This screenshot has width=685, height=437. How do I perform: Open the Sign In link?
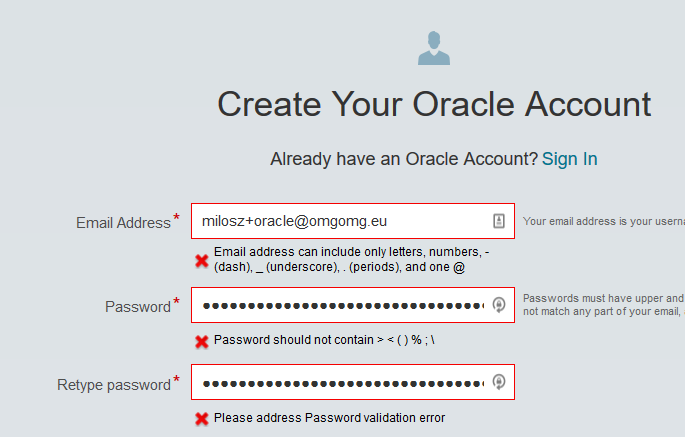pyautogui.click(x=570, y=159)
